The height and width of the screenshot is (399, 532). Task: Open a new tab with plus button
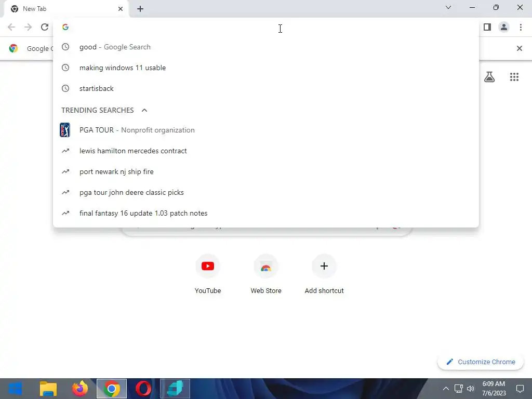click(140, 9)
